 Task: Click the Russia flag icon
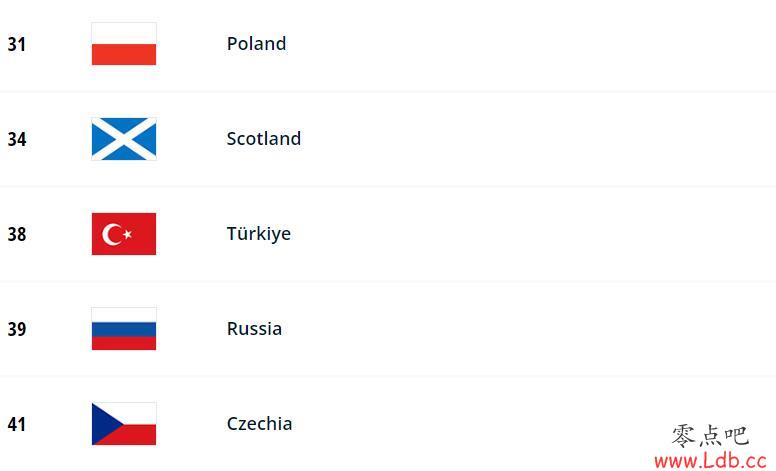tap(124, 329)
